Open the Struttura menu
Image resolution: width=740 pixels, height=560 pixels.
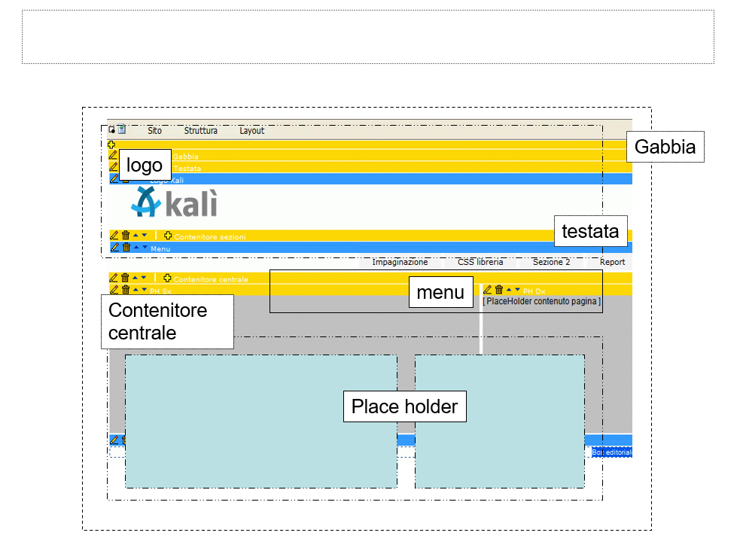200,131
